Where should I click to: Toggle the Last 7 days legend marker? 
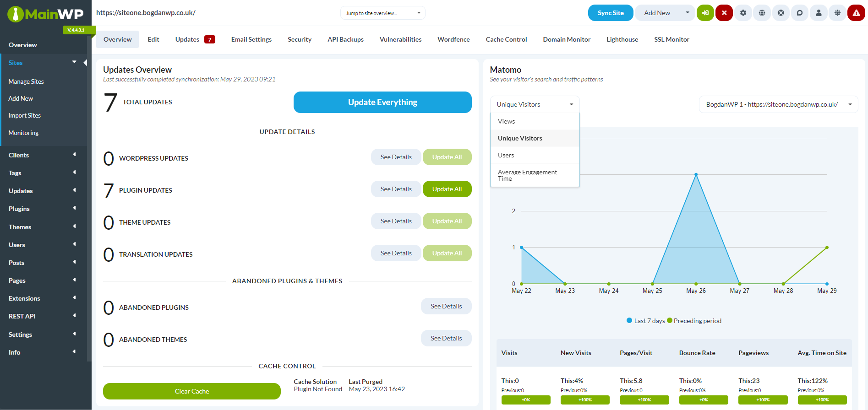click(629, 320)
